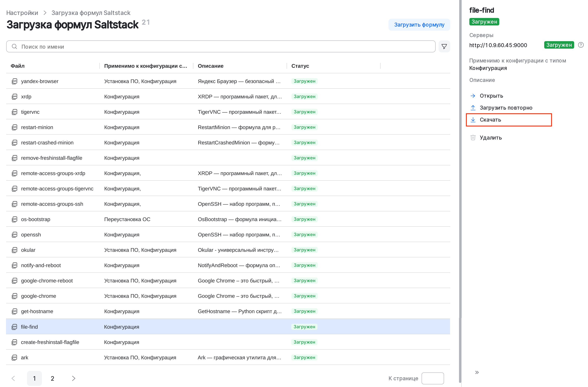Image resolution: width=588 pixels, height=387 pixels.
Task: Click the search magnifier icon
Action: 14,46
